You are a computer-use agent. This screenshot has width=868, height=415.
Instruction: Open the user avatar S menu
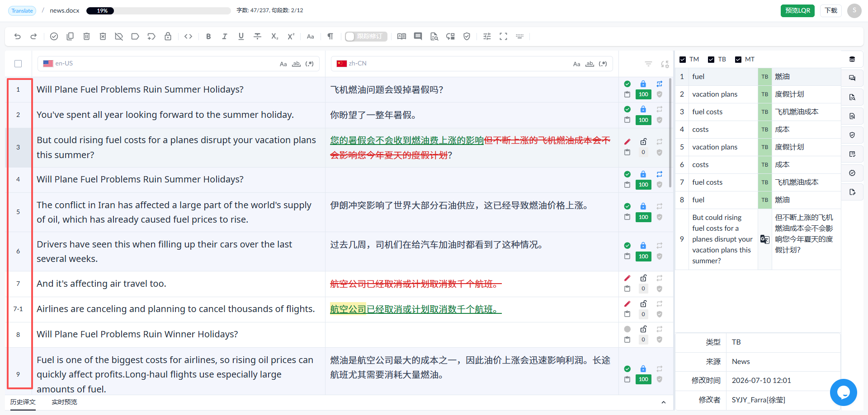click(x=854, y=11)
